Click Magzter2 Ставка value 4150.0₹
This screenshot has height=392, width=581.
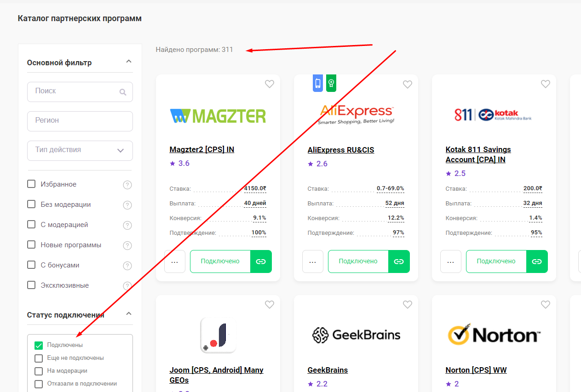pos(255,188)
